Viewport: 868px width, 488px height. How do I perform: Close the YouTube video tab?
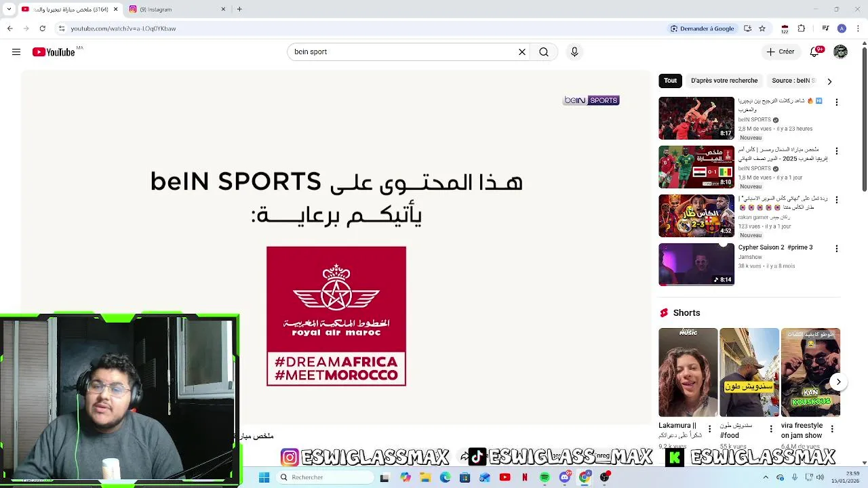coord(115,9)
